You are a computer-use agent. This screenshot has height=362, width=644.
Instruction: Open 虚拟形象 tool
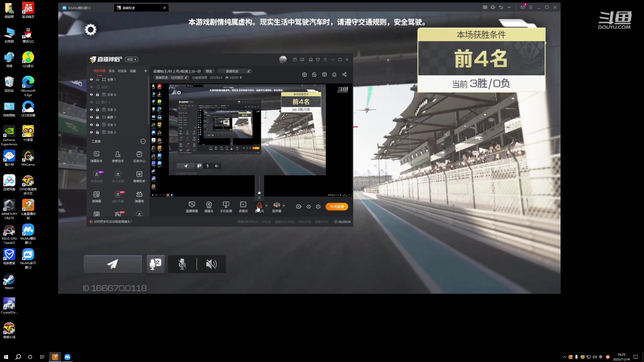tap(118, 197)
